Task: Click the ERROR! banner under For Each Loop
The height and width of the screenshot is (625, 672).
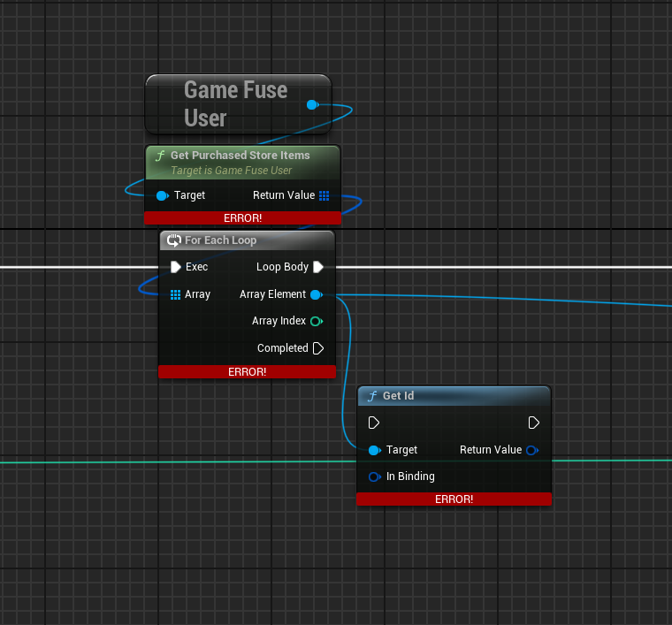Action: (247, 371)
